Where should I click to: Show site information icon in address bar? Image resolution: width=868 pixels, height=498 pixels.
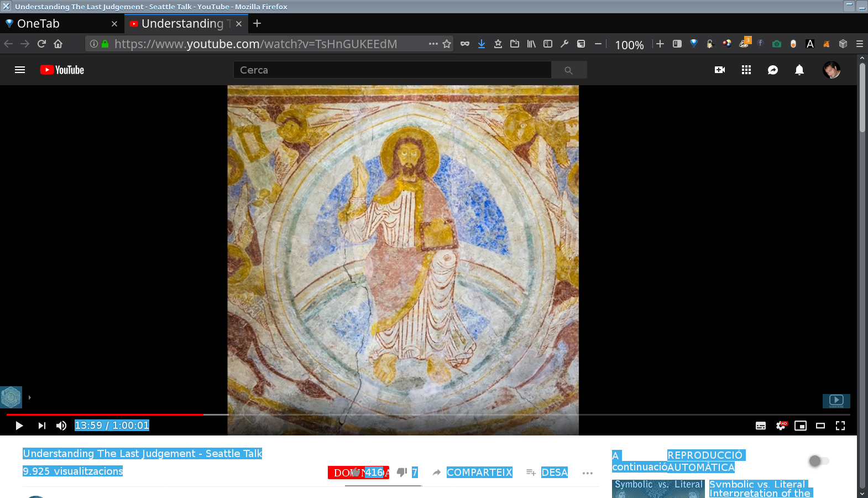[94, 44]
